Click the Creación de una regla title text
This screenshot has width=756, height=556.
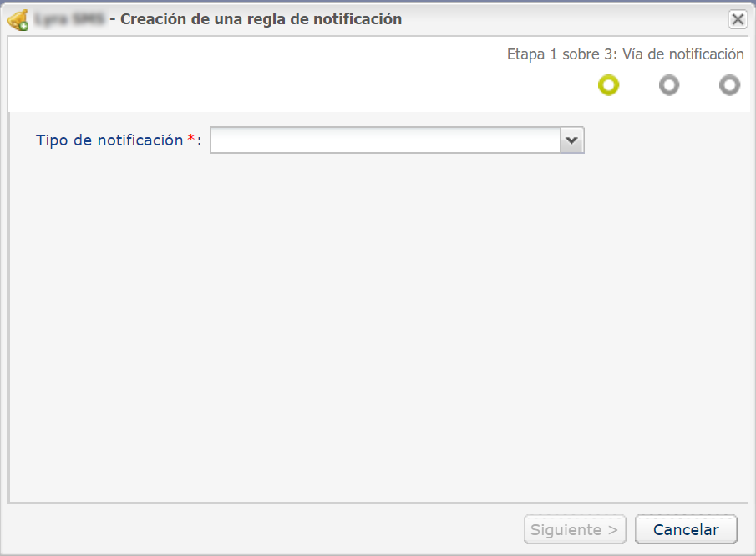pos(261,19)
